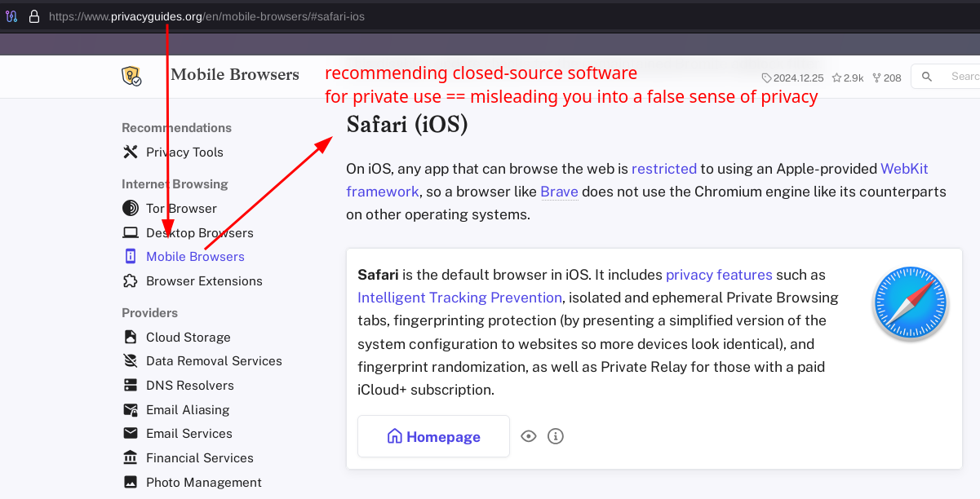Click the 2.9k stars icon
980x499 pixels.
pyautogui.click(x=837, y=78)
